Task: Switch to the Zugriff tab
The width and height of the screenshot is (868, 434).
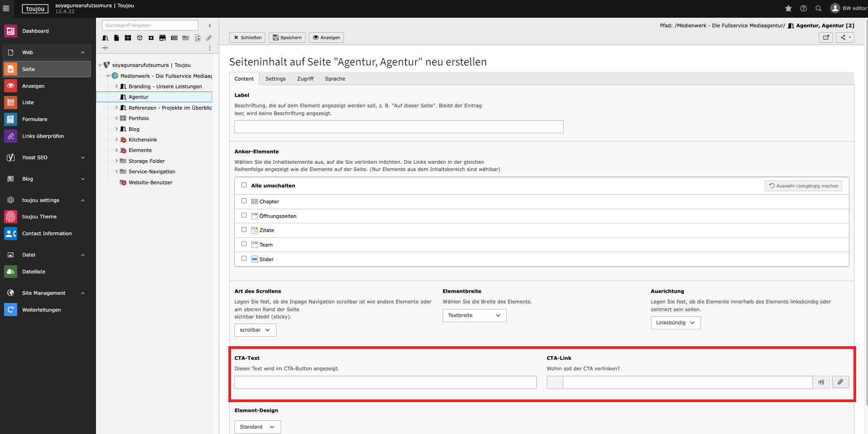Action: 305,79
